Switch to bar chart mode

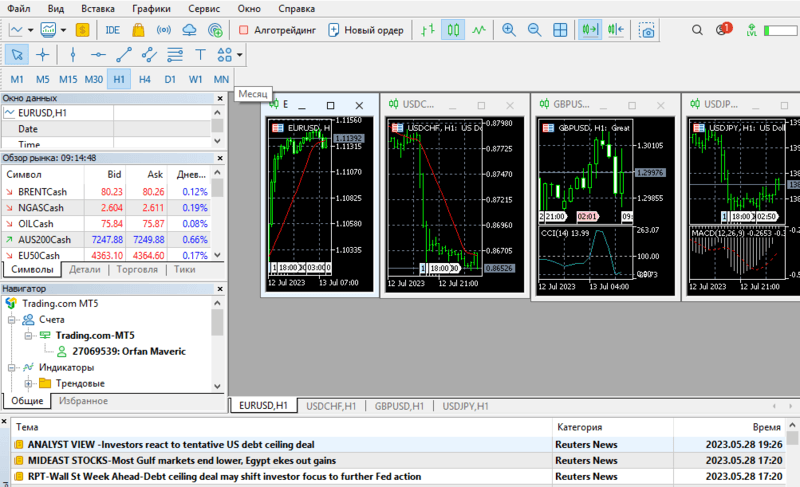428,30
